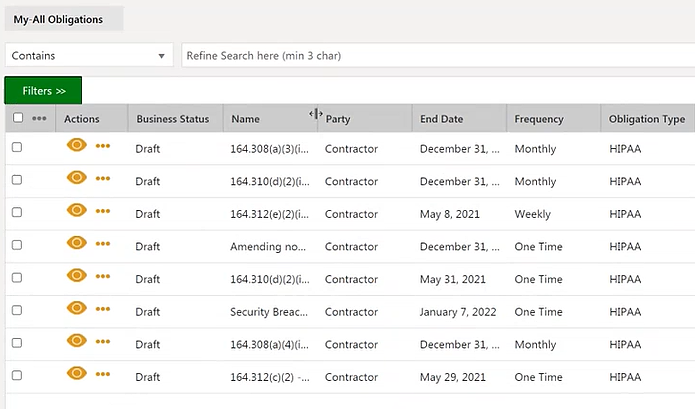The width and height of the screenshot is (695, 409).
Task: Open more actions for the May 31, 2021 row
Action: 103,277
